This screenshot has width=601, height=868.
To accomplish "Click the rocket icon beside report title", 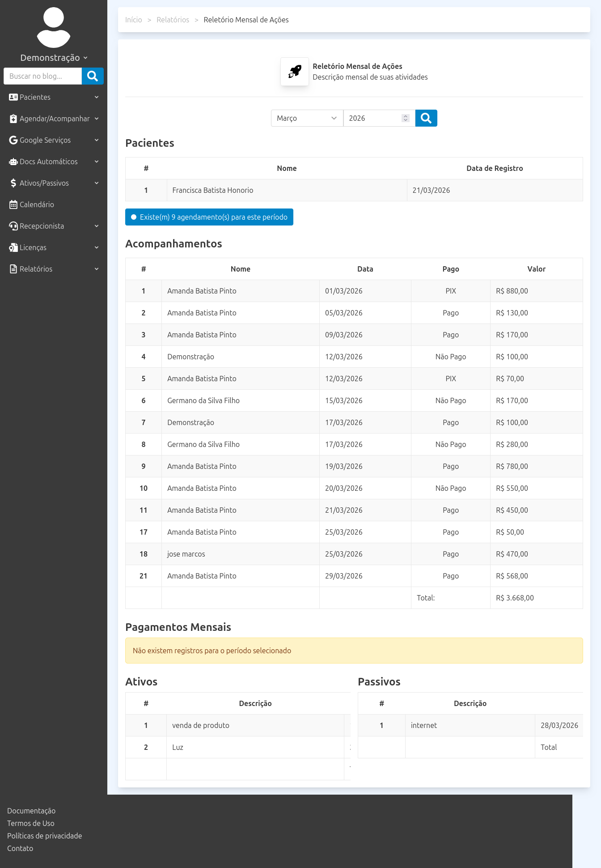I will click(x=295, y=72).
